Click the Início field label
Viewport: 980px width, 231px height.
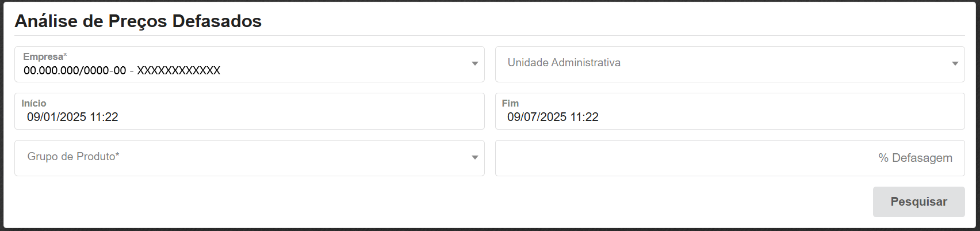34,103
